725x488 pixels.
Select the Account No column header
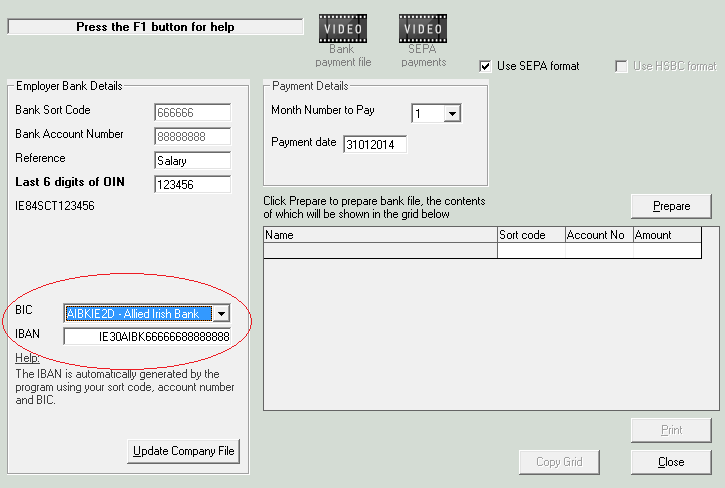click(x=599, y=235)
